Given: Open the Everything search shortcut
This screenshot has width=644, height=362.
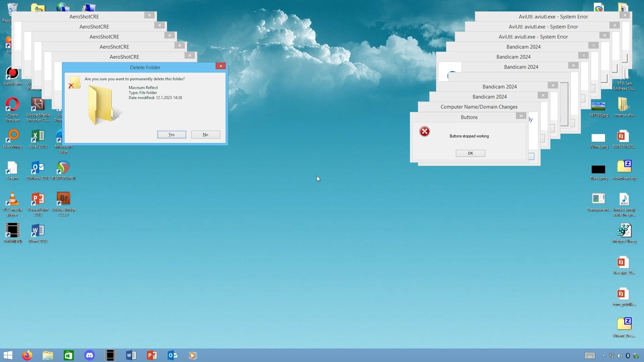Looking at the screenshot, I should point(12,139).
